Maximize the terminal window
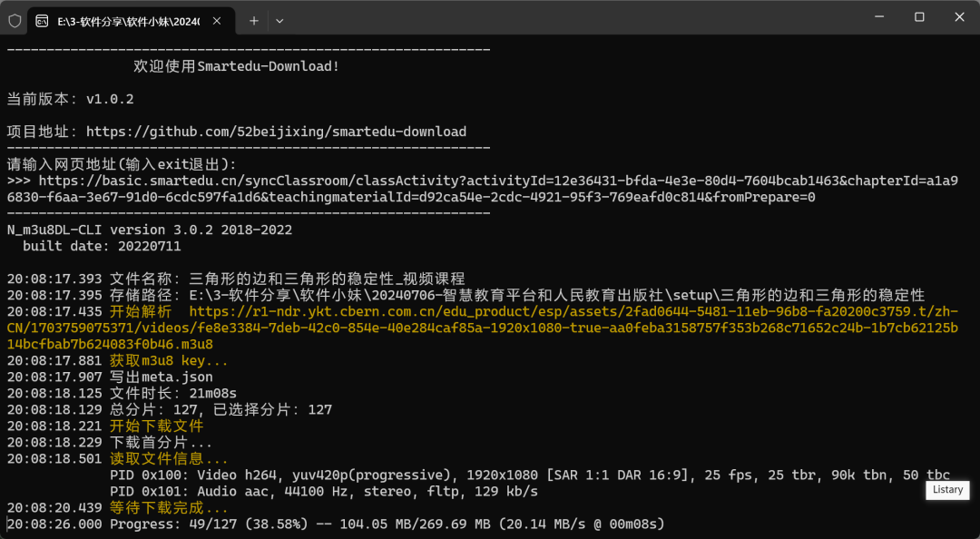Image resolution: width=980 pixels, height=539 pixels. point(919,17)
